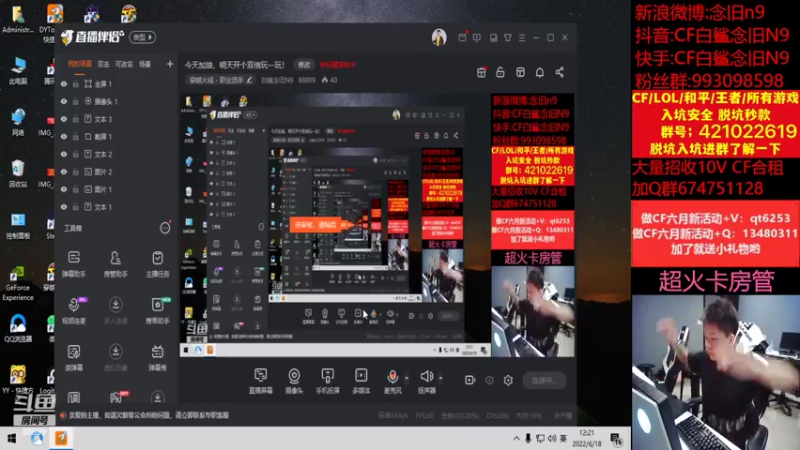800x450 pixels.
Task: Open the 弹幕秀 tool
Action: point(158,357)
